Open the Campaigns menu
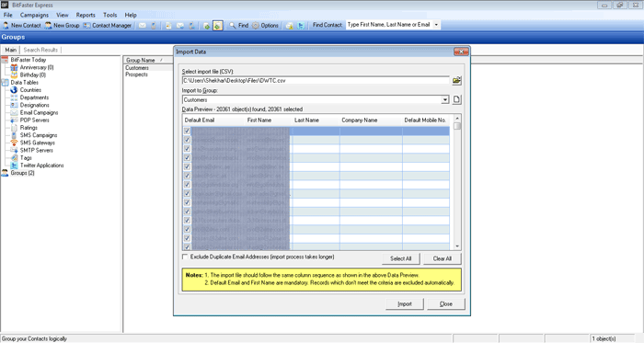The width and height of the screenshot is (644, 343). (34, 15)
